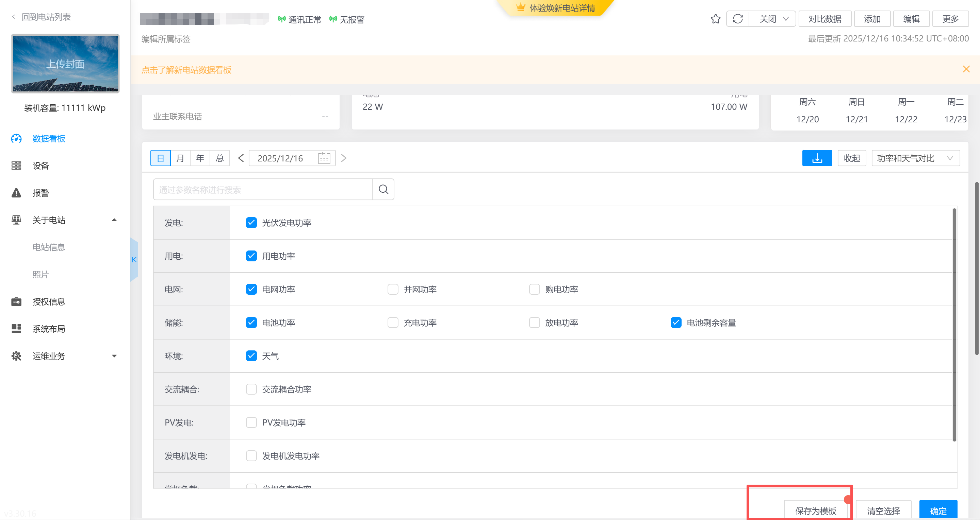Uncheck 光伏发电功率 checkbox
980x520 pixels.
pyautogui.click(x=251, y=223)
